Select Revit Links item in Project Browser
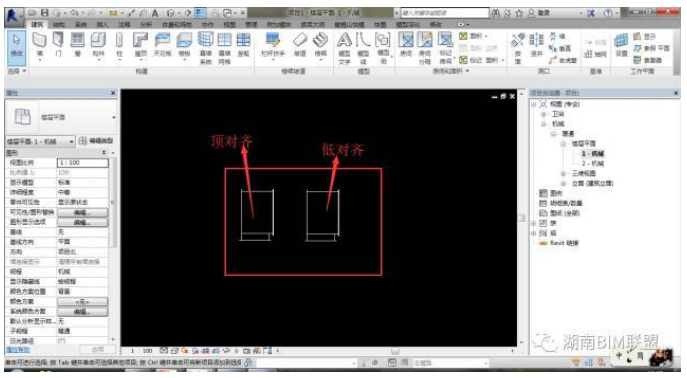This screenshot has width=687, height=378. click(564, 243)
